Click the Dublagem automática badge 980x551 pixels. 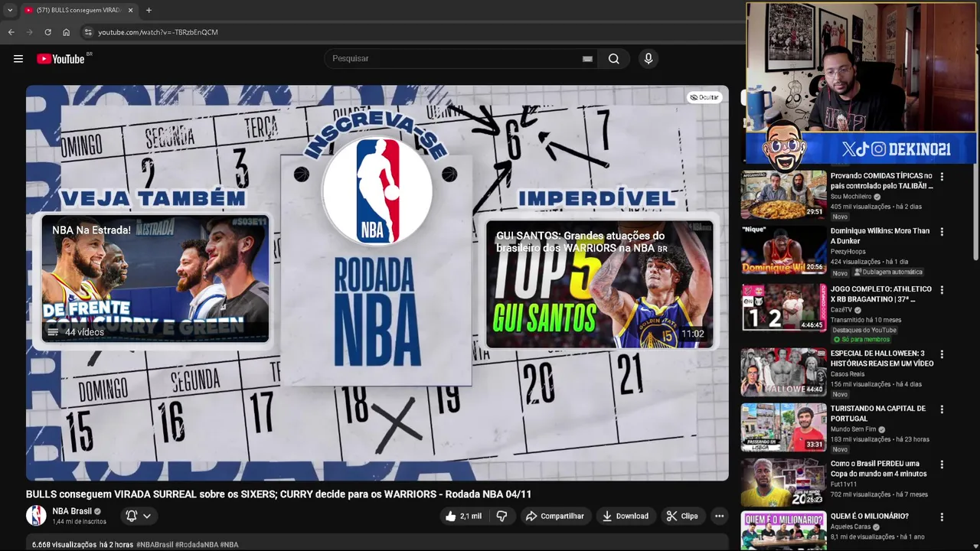coord(889,272)
